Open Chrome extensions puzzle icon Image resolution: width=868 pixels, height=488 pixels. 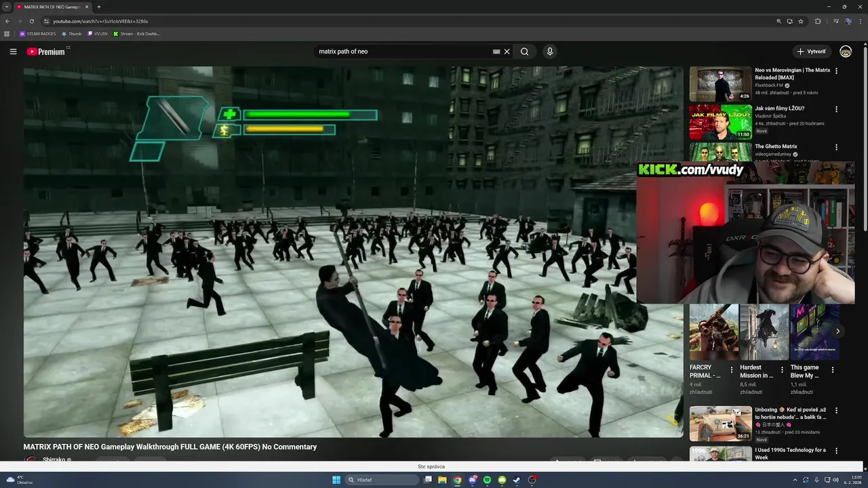tap(818, 21)
